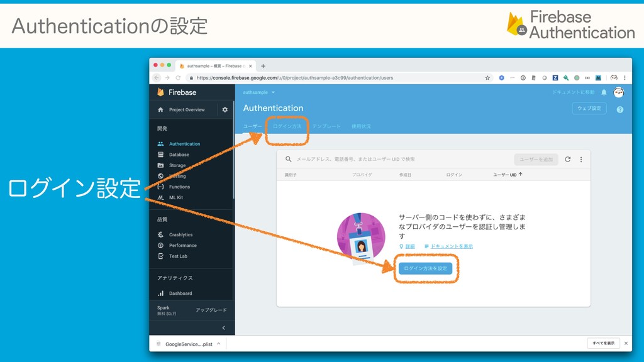Switch to 使用状況 tab
The height and width of the screenshot is (362, 644).
(x=361, y=126)
